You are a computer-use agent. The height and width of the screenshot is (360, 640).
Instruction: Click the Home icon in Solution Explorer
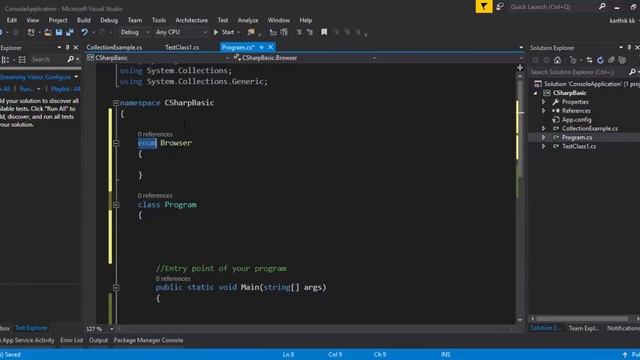(557, 60)
